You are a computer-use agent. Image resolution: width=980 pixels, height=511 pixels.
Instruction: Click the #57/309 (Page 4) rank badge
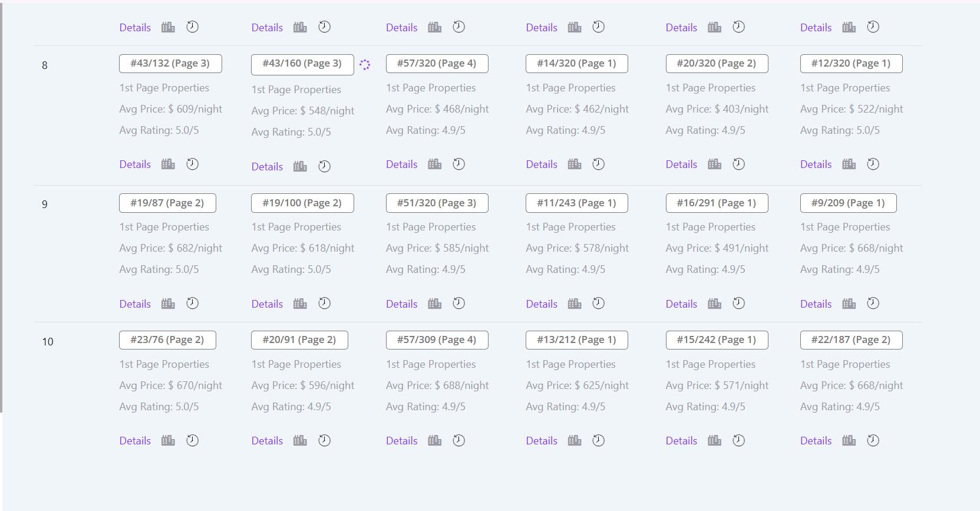437,339
